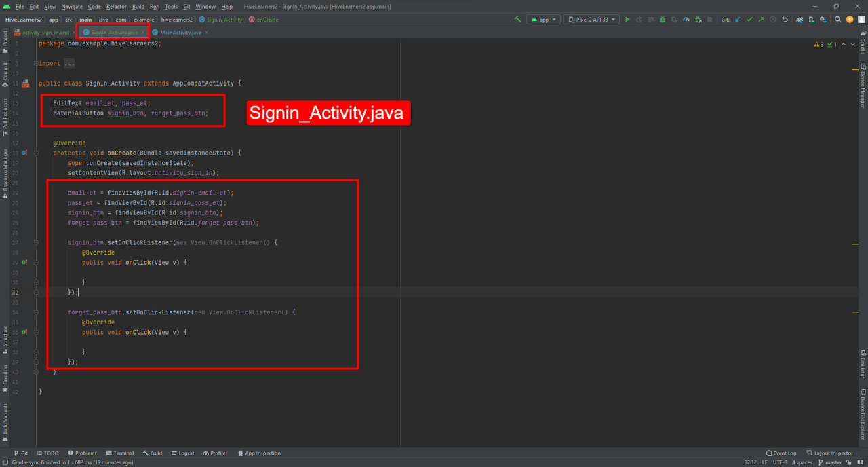Click the SignIn_Activity breadcrumb
The width and height of the screenshot is (868, 467).
220,20
